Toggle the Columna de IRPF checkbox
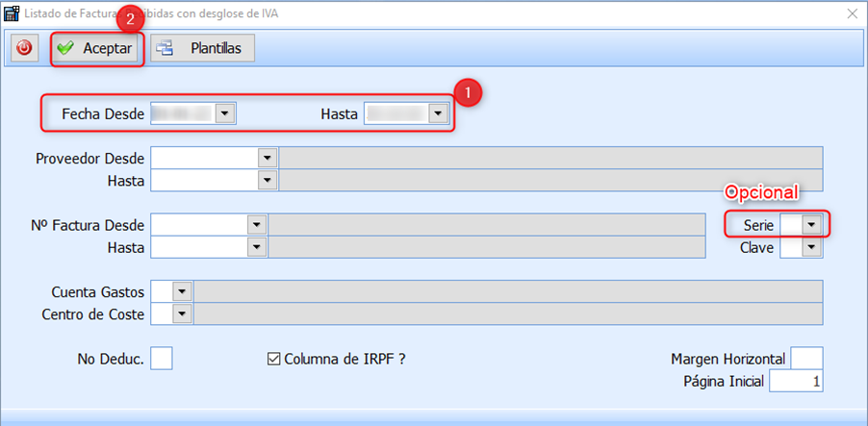The height and width of the screenshot is (426, 868). (x=273, y=359)
